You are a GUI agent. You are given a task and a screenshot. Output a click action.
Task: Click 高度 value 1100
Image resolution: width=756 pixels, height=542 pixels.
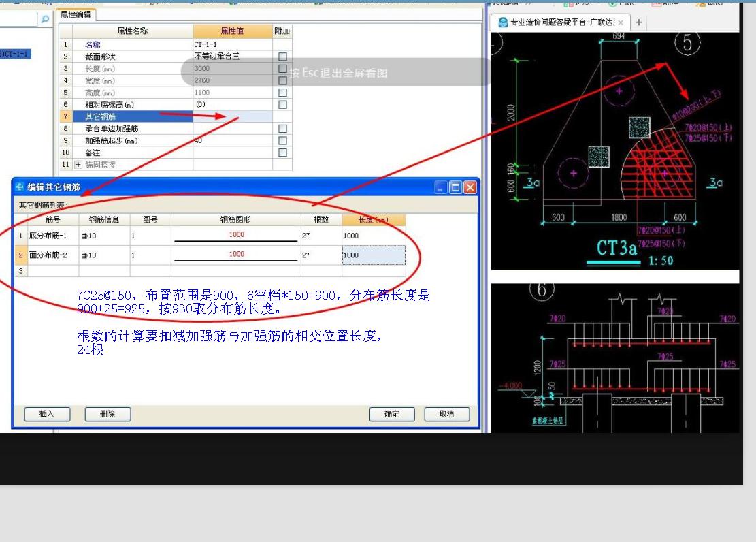coord(233,93)
